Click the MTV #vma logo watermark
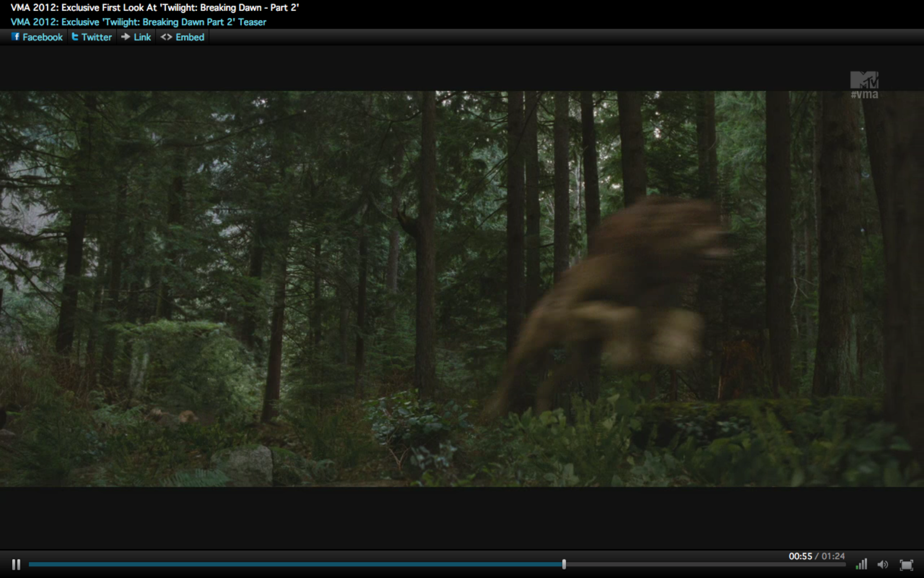 864,85
